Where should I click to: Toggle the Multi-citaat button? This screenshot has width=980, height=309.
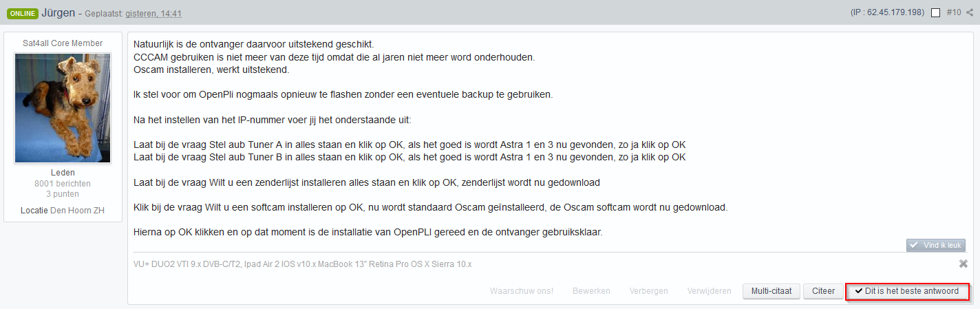[x=771, y=291]
